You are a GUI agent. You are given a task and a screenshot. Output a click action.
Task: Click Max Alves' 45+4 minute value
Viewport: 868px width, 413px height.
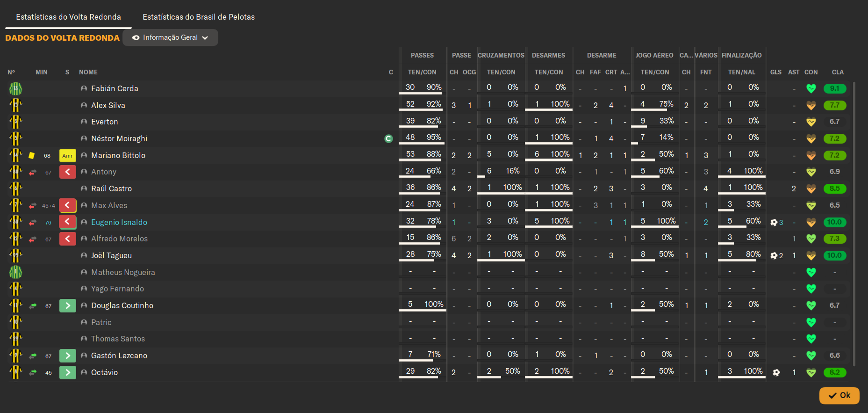tap(49, 205)
